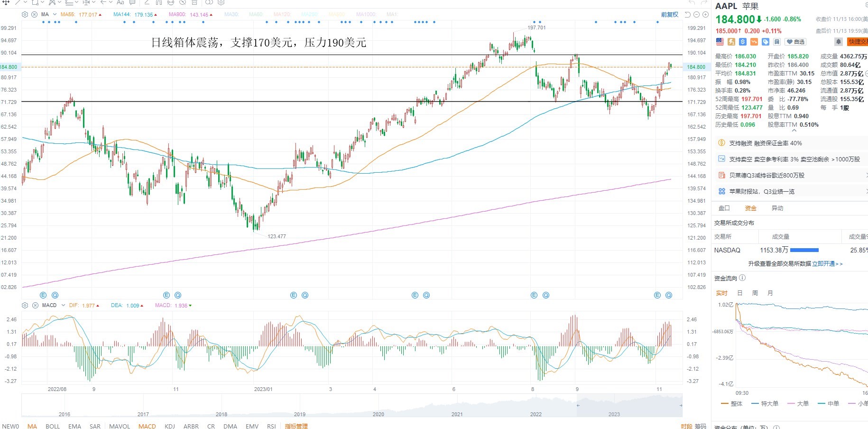Open 快捷交易 quick trade button
868x429 pixels.
coord(858,42)
